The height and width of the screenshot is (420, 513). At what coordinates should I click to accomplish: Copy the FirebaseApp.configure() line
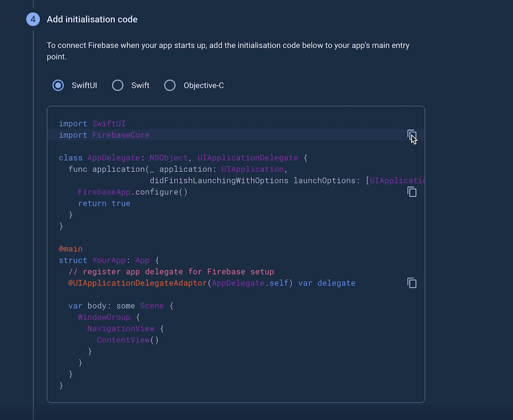pyautogui.click(x=412, y=192)
